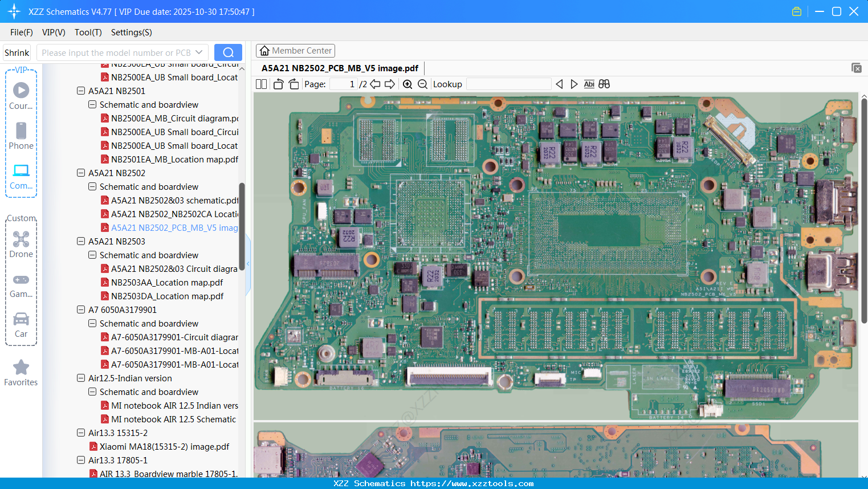
Task: Click the second page thumbnail of the motherboard
Action: [x=556, y=450]
